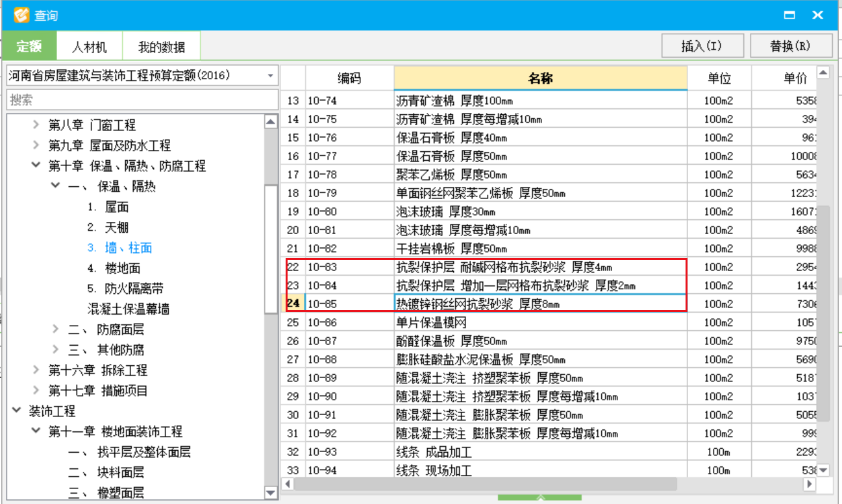The width and height of the screenshot is (842, 504).
Task: Click table vertical scrollbar down arrow
Action: point(823,470)
